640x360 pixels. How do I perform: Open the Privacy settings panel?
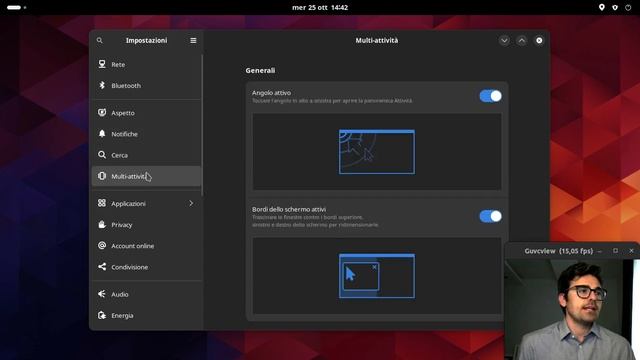point(147,225)
